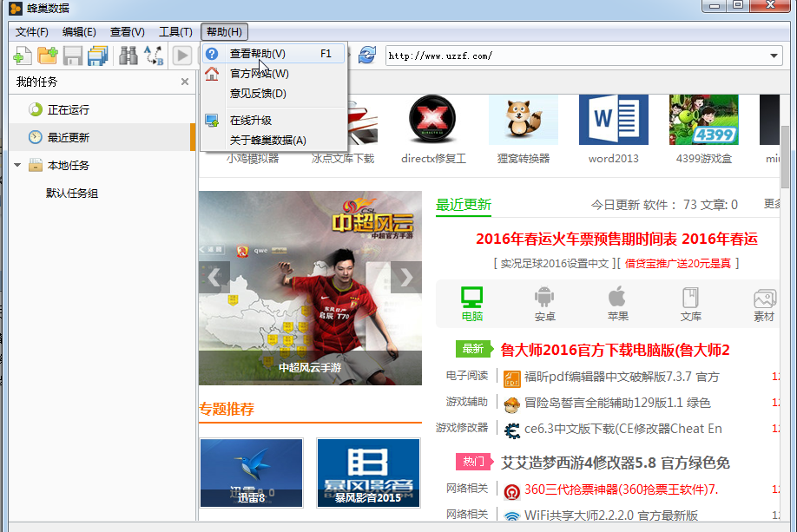Select the 文库 library category icon
This screenshot has height=532, width=797.
pyautogui.click(x=690, y=298)
